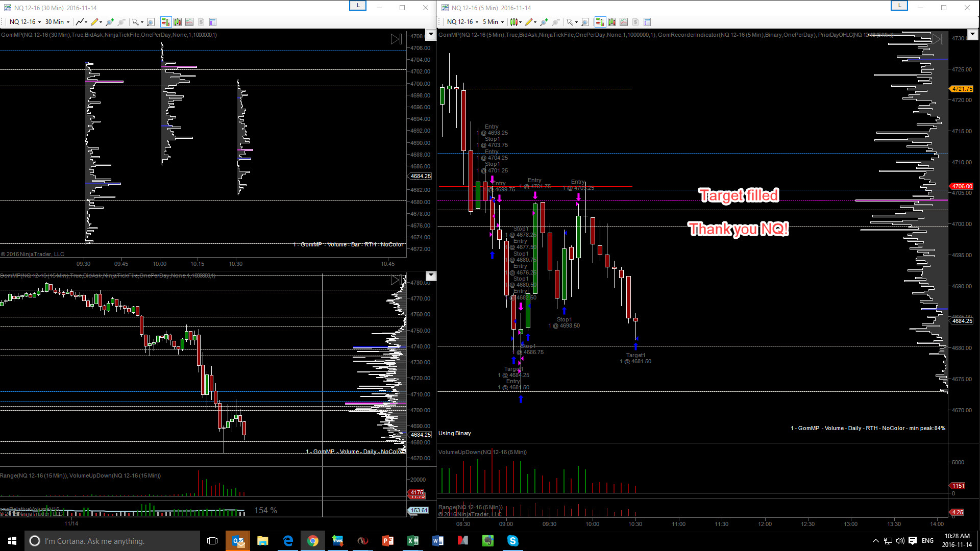This screenshot has height=551, width=980.
Task: Select the 'Thank you NQ!' chart annotation
Action: (739, 229)
